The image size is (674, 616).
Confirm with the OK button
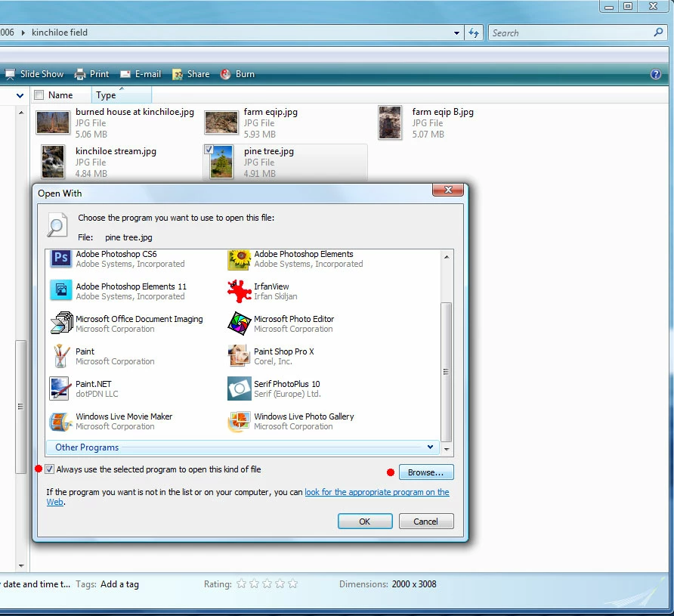coord(365,522)
